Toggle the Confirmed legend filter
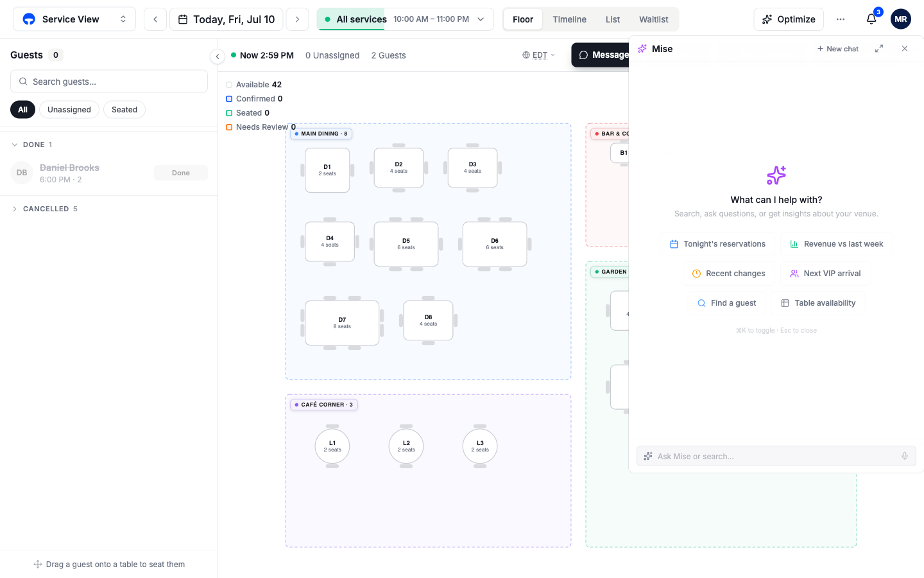The height and width of the screenshot is (578, 924). [x=254, y=99]
